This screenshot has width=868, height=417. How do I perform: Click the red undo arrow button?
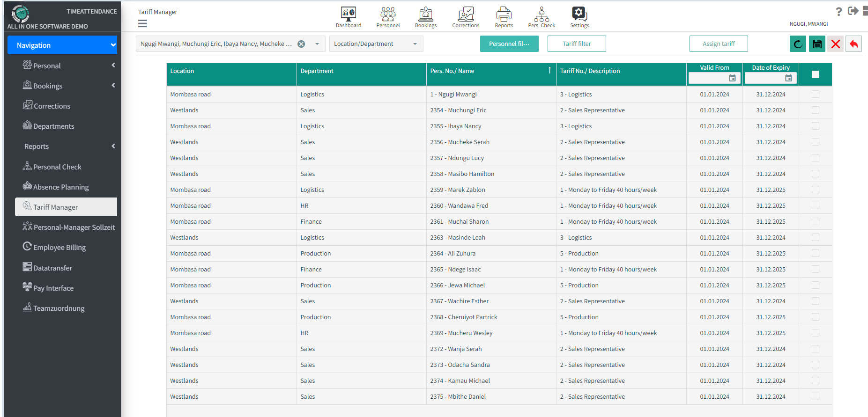[854, 44]
